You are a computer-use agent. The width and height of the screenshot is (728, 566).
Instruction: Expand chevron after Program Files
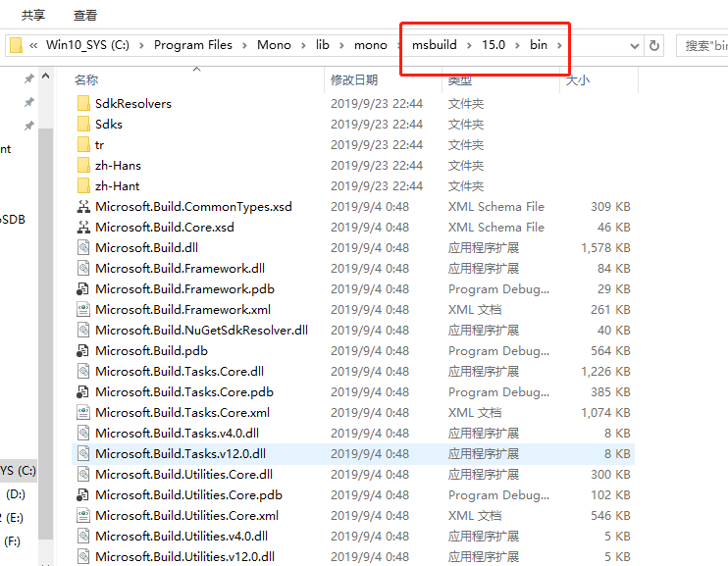(244, 45)
